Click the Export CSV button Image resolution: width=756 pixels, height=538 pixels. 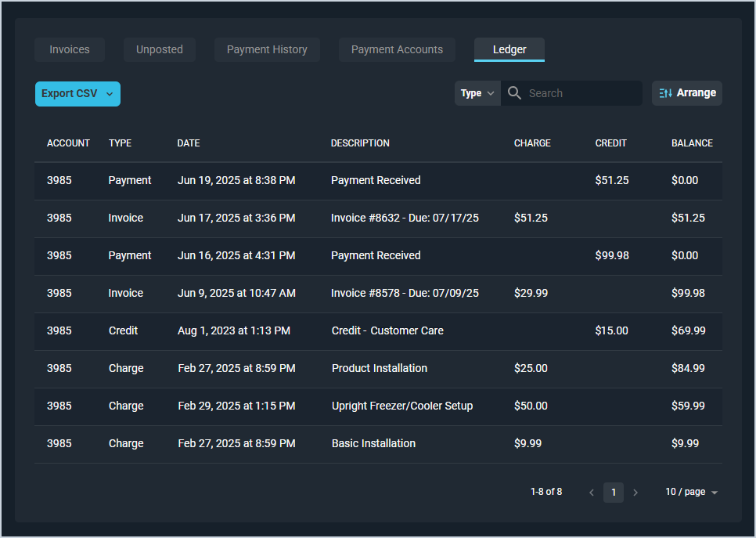tap(70, 94)
